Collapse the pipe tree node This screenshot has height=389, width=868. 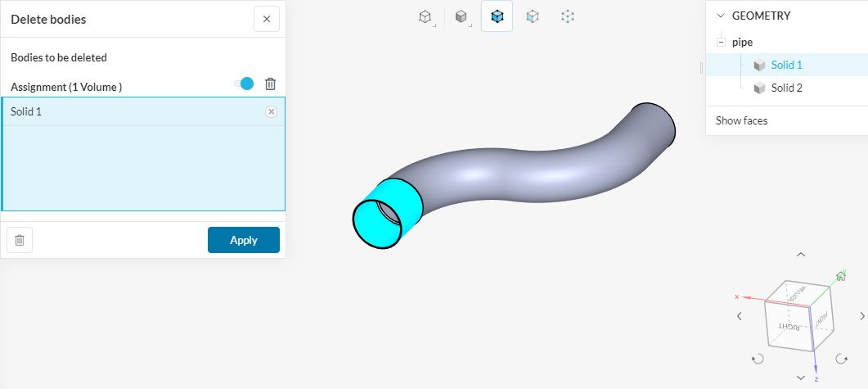(721, 42)
